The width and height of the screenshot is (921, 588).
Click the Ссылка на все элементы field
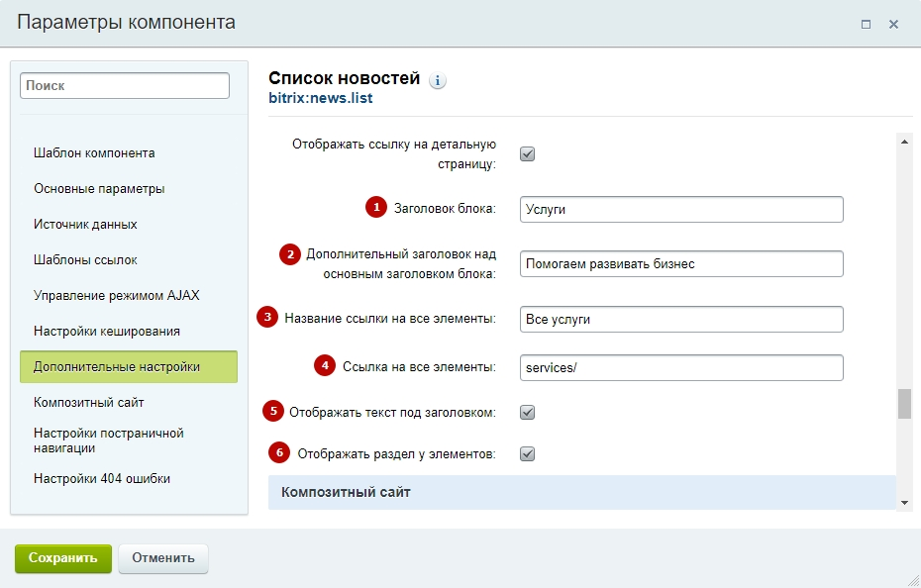pos(680,368)
